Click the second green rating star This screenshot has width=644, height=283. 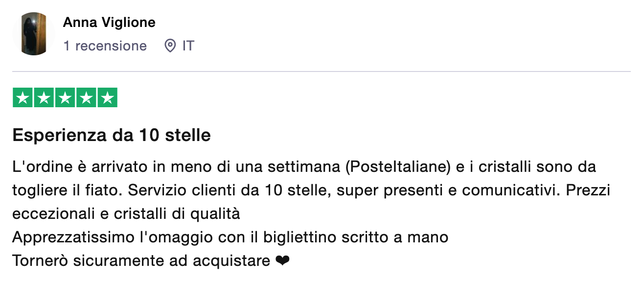click(x=44, y=97)
